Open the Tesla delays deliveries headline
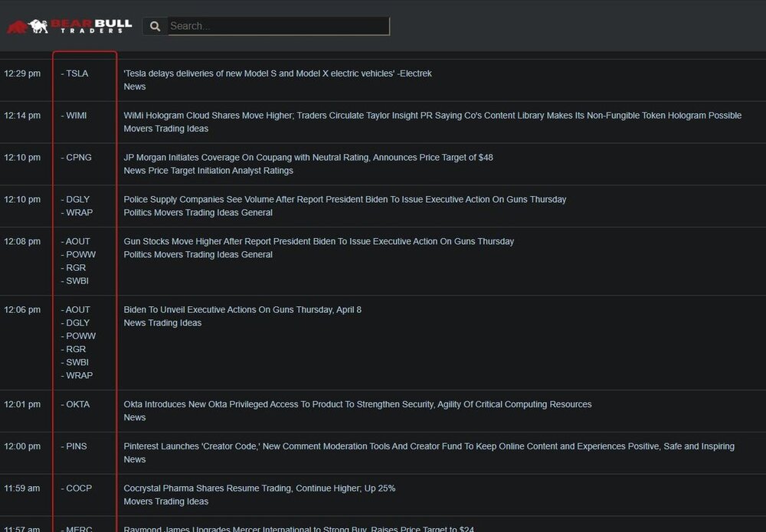Viewport: 766px width, 532px height. (277, 73)
